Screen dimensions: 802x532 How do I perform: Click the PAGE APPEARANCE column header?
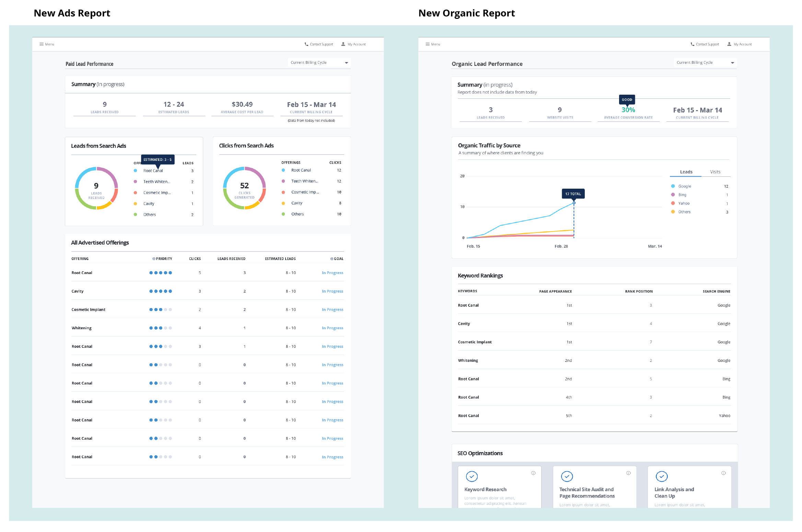[555, 292]
